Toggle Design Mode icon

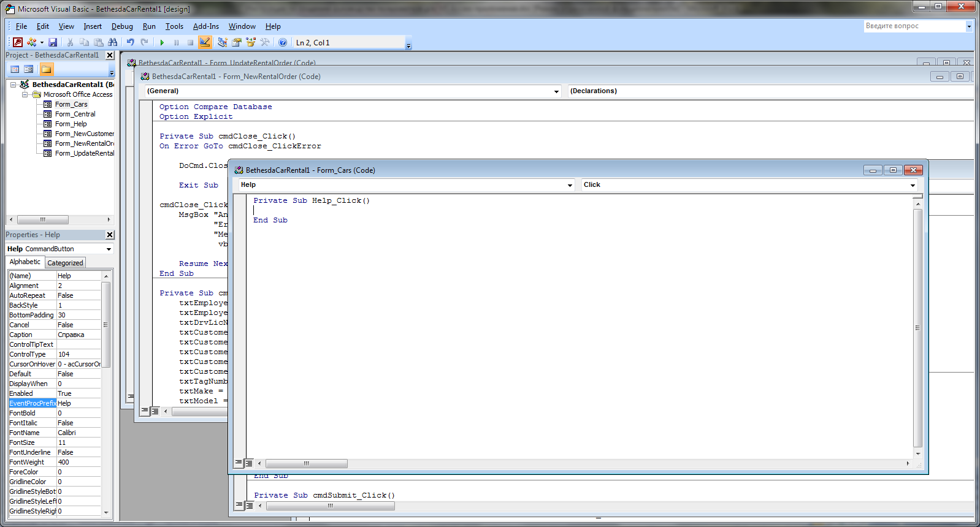[x=205, y=42]
